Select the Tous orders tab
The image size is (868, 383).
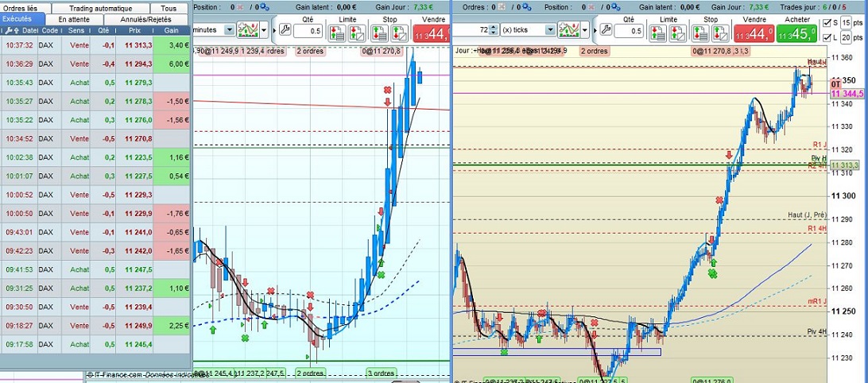(169, 8)
